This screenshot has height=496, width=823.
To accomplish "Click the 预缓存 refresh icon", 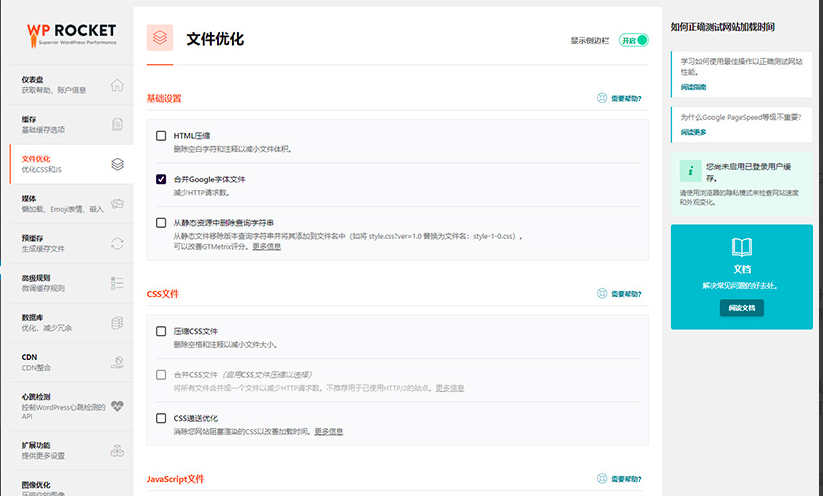I will pos(117,243).
